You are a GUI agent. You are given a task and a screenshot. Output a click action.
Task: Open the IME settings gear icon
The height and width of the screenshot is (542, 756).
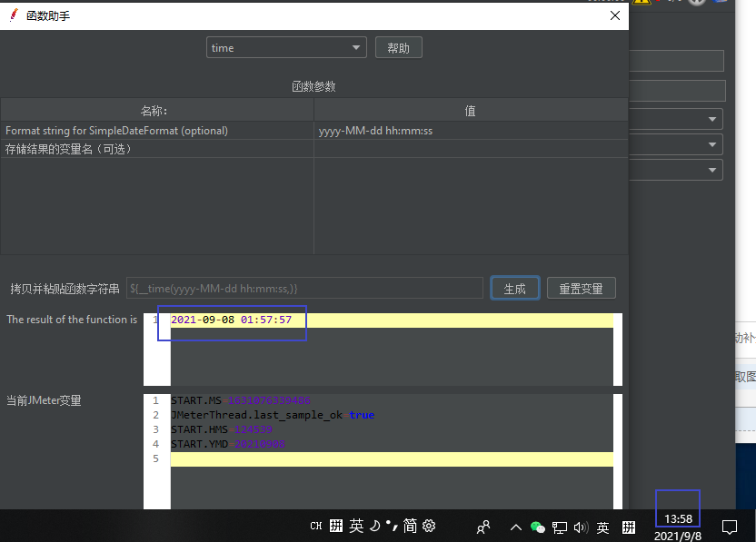(429, 526)
